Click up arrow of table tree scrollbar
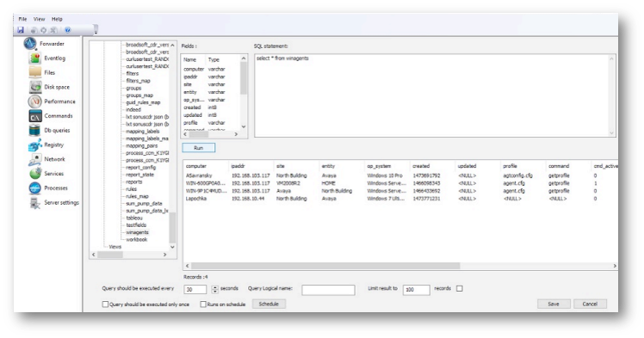The image size is (644, 338). [x=172, y=45]
